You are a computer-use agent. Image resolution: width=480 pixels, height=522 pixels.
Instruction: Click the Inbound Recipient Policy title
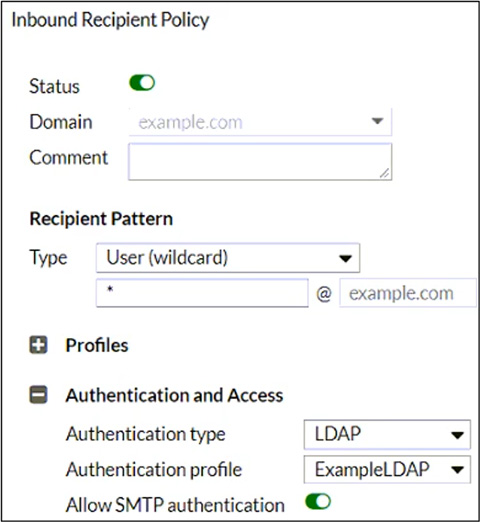110,20
